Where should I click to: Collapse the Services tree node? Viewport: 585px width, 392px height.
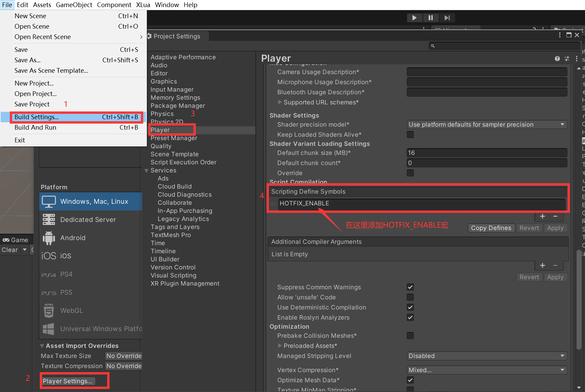(147, 171)
